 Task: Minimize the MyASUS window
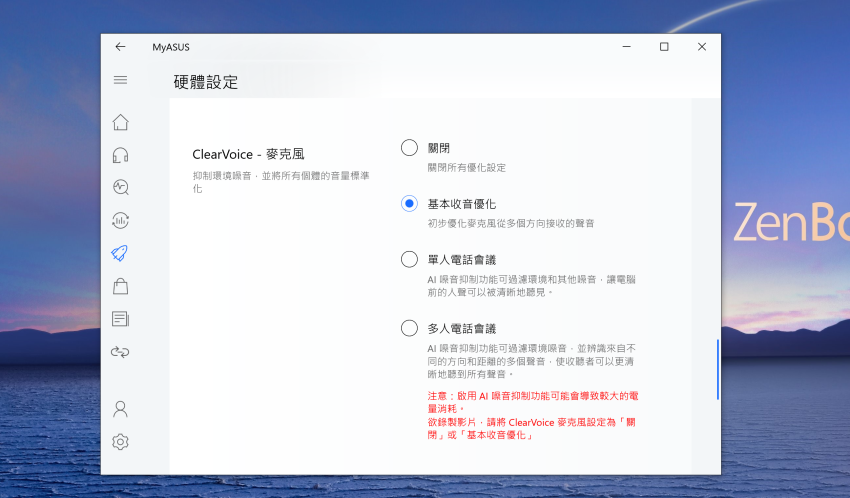(x=627, y=47)
